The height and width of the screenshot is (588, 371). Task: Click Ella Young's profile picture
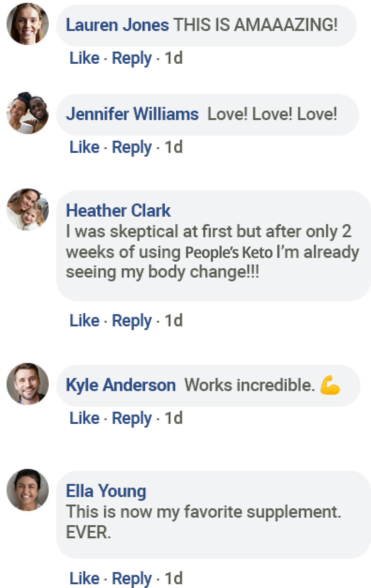coord(27,490)
